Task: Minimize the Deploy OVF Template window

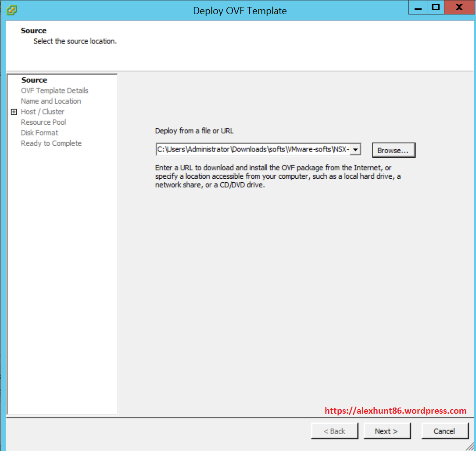Action: click(418, 7)
